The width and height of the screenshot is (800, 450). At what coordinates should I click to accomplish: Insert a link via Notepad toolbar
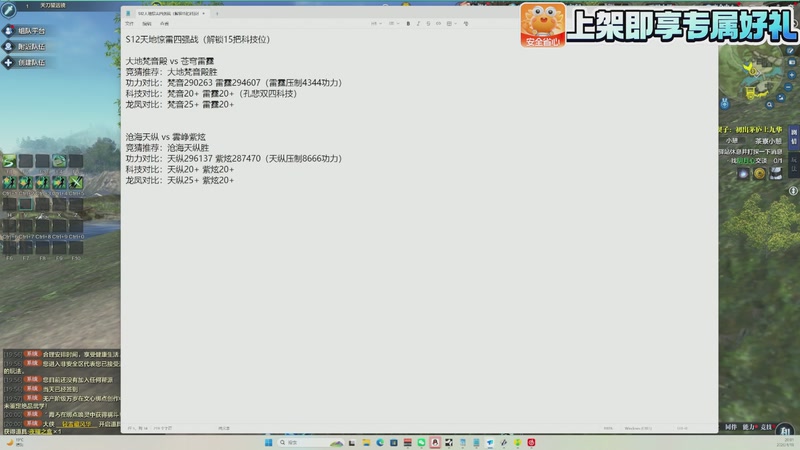[x=438, y=23]
